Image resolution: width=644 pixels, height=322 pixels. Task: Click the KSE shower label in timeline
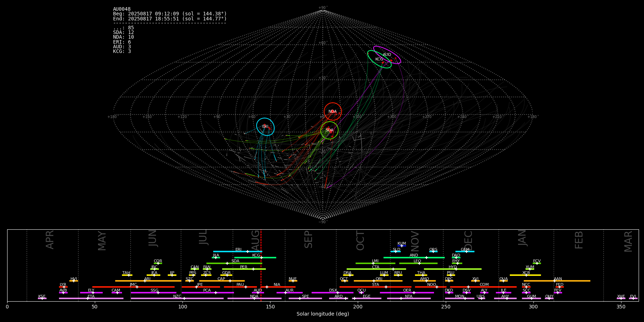point(42,297)
